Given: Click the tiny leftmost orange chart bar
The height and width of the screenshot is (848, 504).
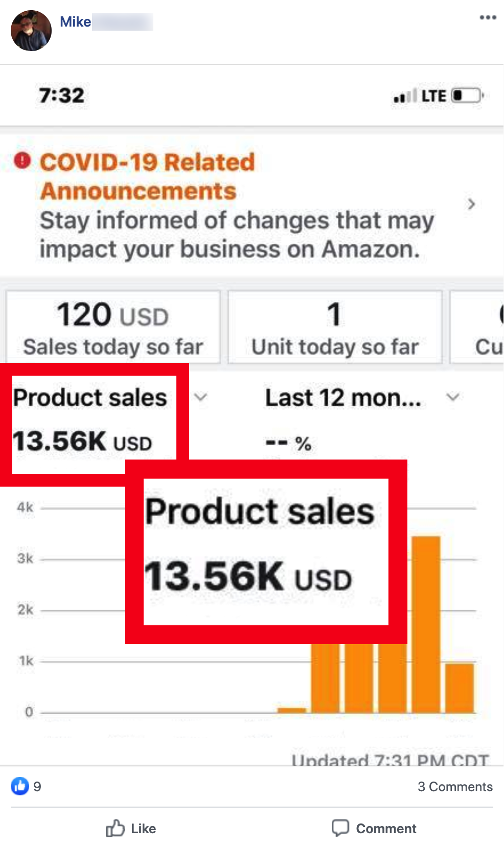Looking at the screenshot, I should 291,710.
